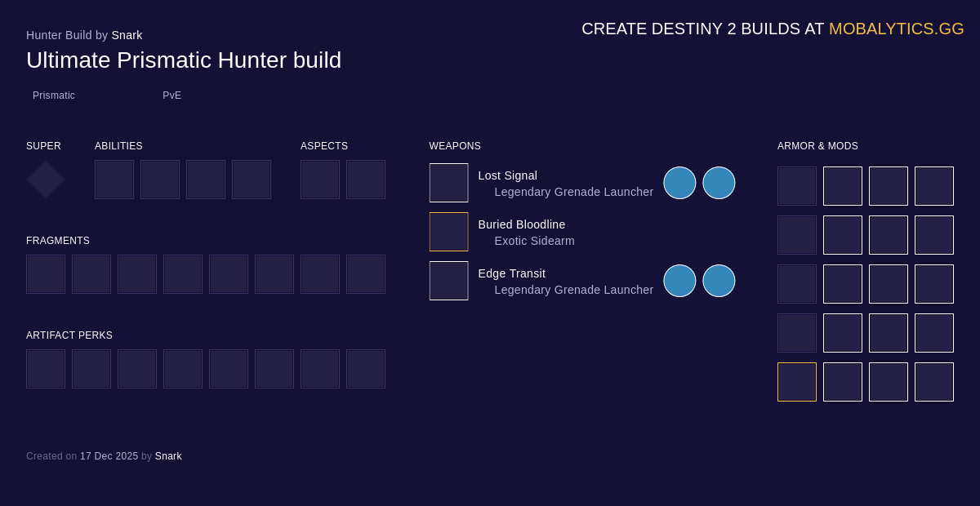980x506 pixels.
Task: Open the top-left armor piece details
Action: pos(796,186)
